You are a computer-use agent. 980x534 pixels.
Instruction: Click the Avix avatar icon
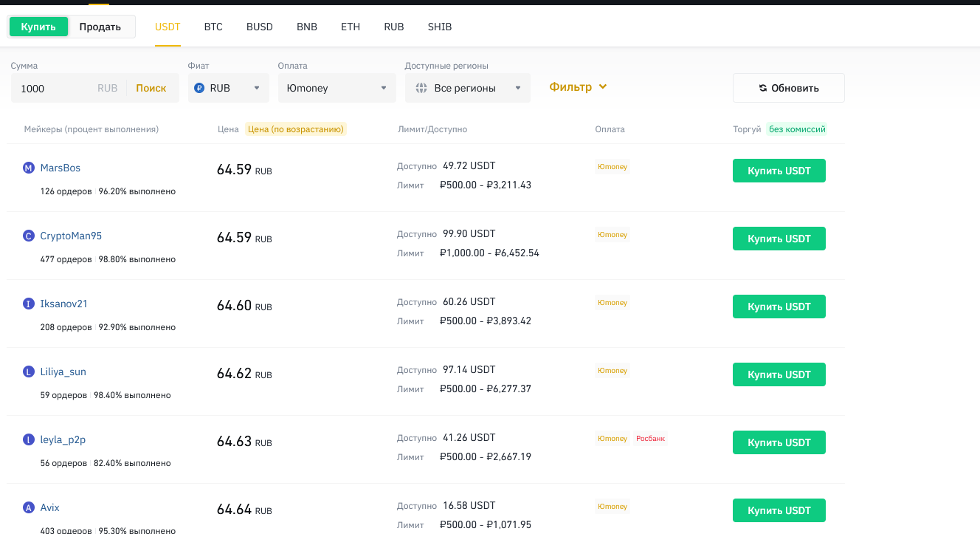29,508
